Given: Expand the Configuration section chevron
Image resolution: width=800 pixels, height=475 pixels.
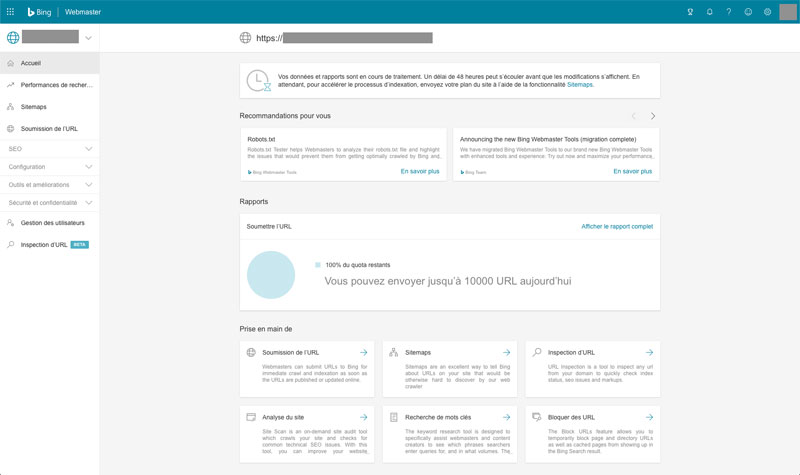Looking at the screenshot, I should click(89, 167).
